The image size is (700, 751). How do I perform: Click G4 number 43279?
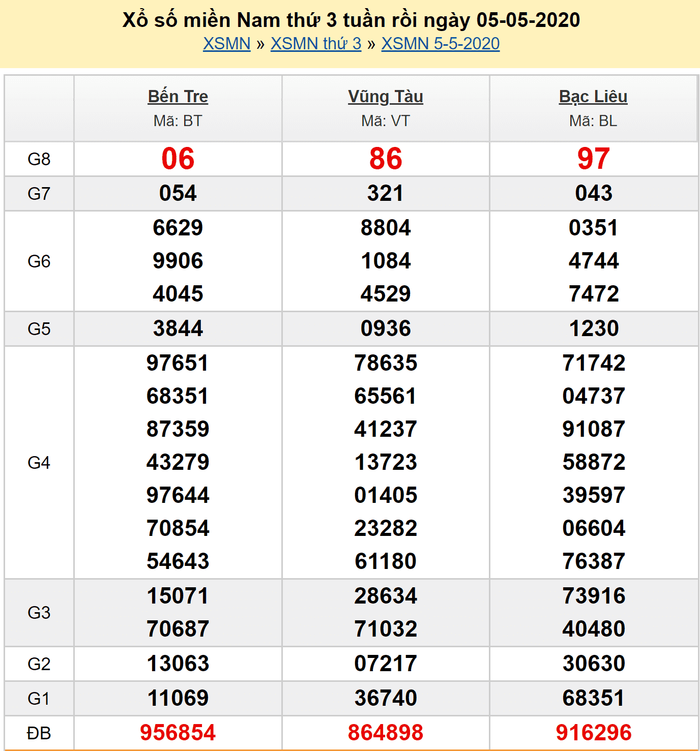coord(178,462)
